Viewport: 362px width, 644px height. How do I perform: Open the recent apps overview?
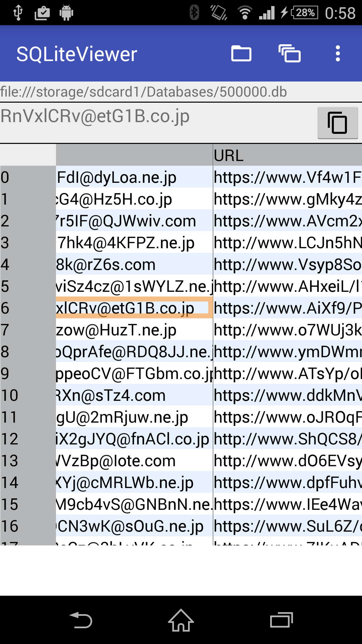(282, 620)
